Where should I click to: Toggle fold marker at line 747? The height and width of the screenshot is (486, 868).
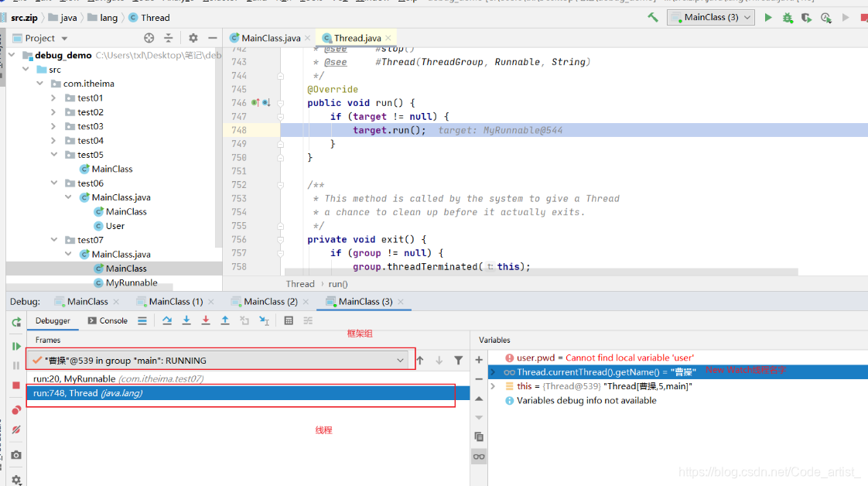[x=281, y=117]
